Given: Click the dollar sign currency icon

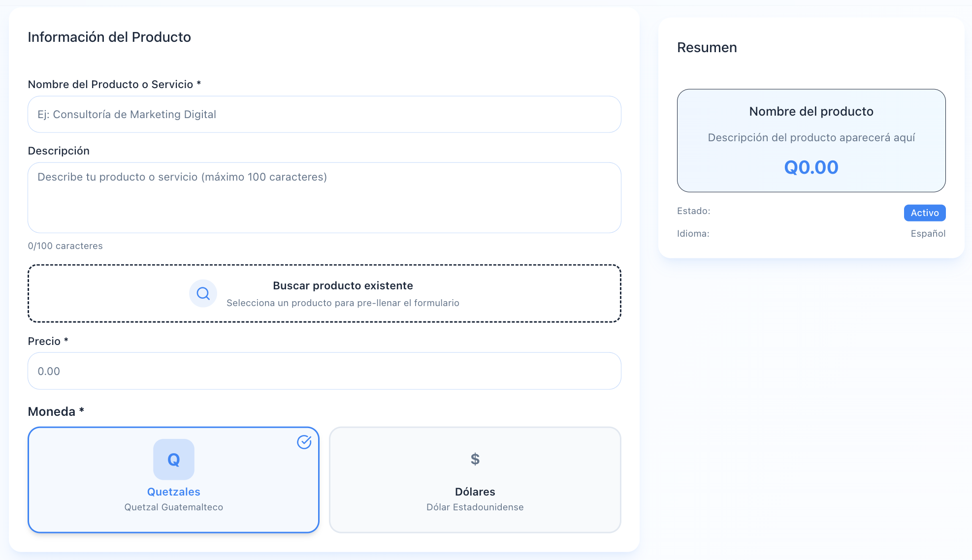Looking at the screenshot, I should [475, 459].
